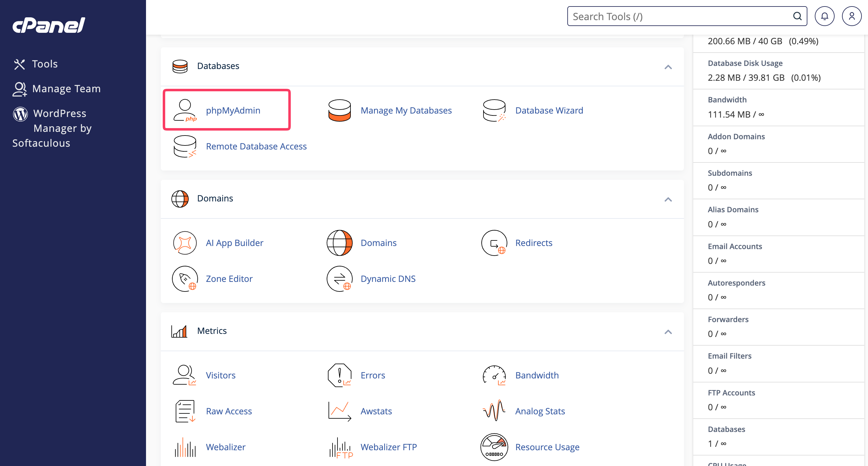
Task: Open Manage Team in the sidebar
Action: (67, 89)
